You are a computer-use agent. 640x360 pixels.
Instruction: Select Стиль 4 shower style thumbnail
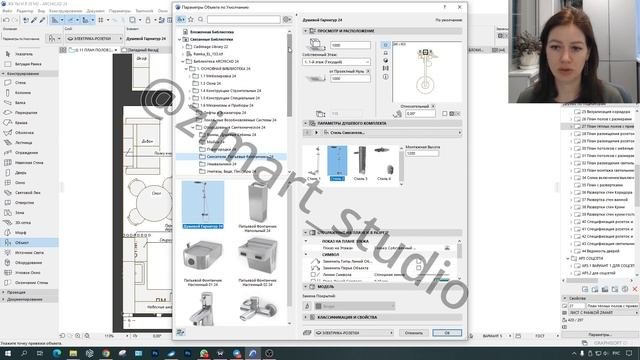coord(384,163)
